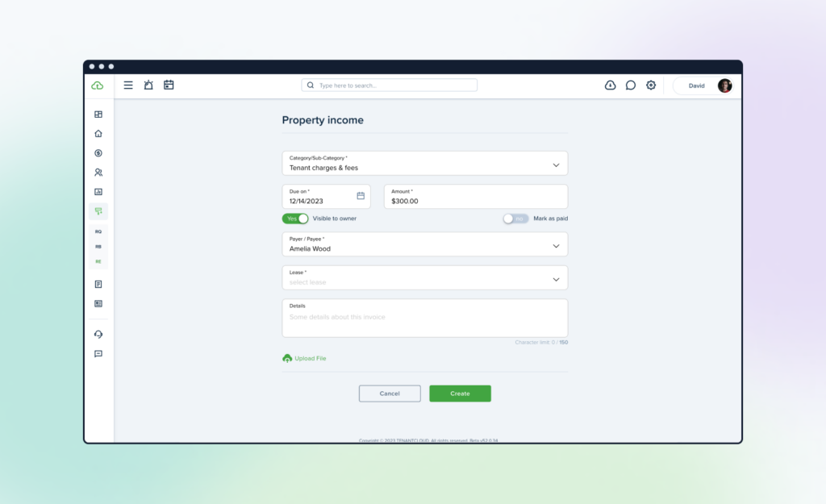The image size is (826, 504).
Task: Click the Cancel button
Action: click(x=390, y=394)
